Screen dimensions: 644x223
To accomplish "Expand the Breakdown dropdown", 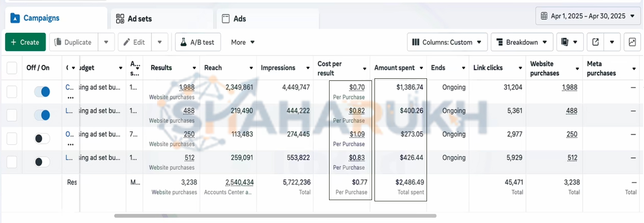I will (522, 42).
